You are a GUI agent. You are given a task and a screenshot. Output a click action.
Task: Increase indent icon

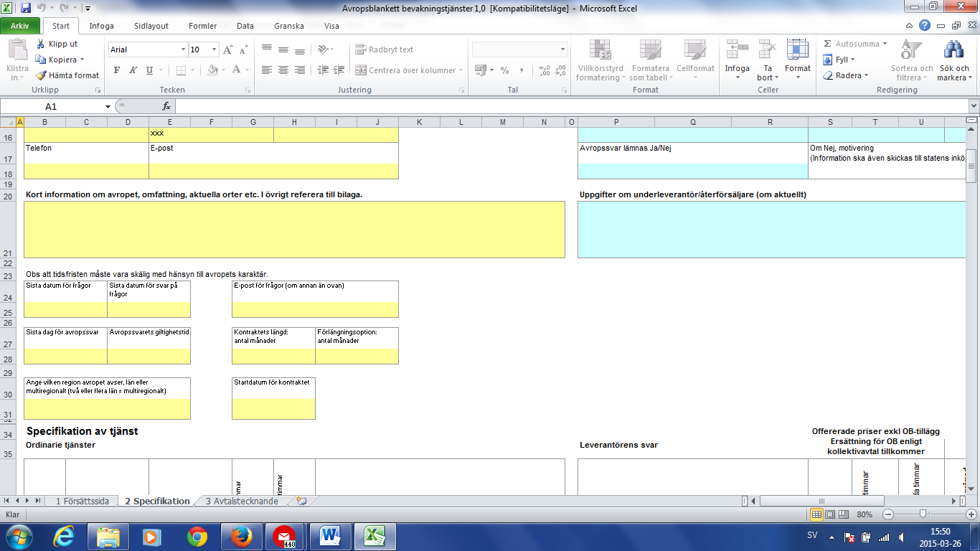[339, 70]
